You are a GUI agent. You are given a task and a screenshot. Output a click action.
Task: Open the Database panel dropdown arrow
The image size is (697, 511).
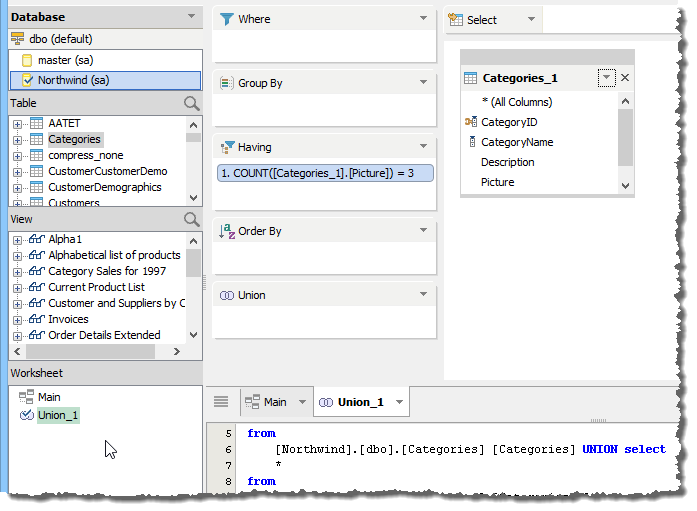(191, 17)
